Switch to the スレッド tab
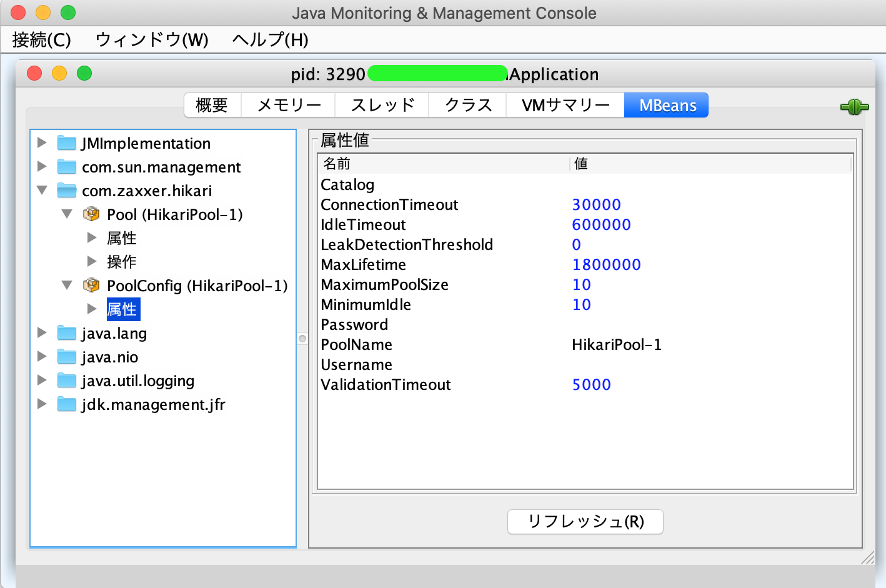 coord(382,104)
